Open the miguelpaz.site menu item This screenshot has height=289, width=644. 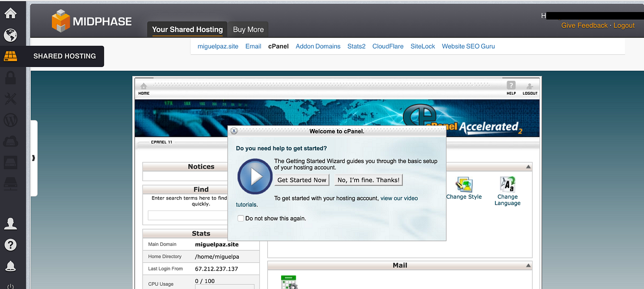tap(218, 46)
